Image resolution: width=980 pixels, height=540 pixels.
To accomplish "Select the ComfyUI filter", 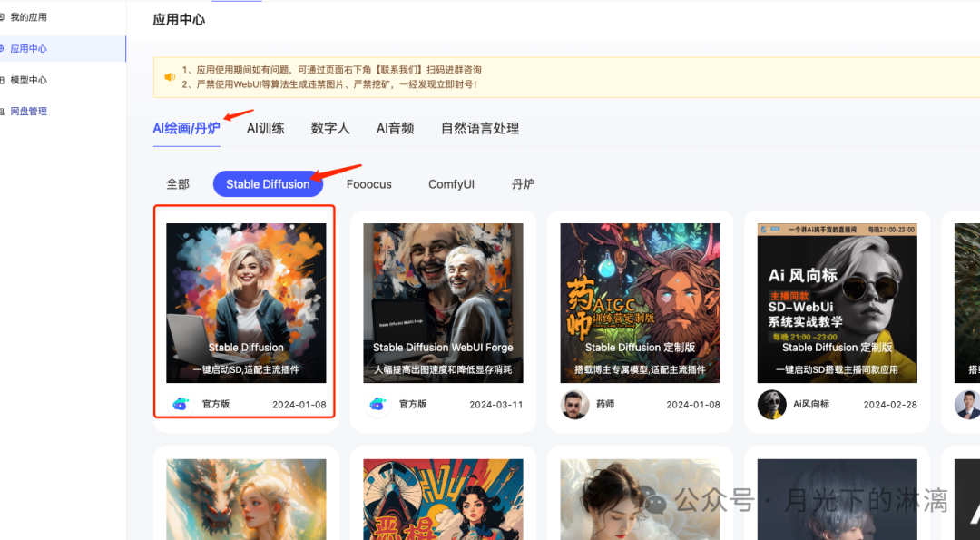I will click(x=451, y=183).
